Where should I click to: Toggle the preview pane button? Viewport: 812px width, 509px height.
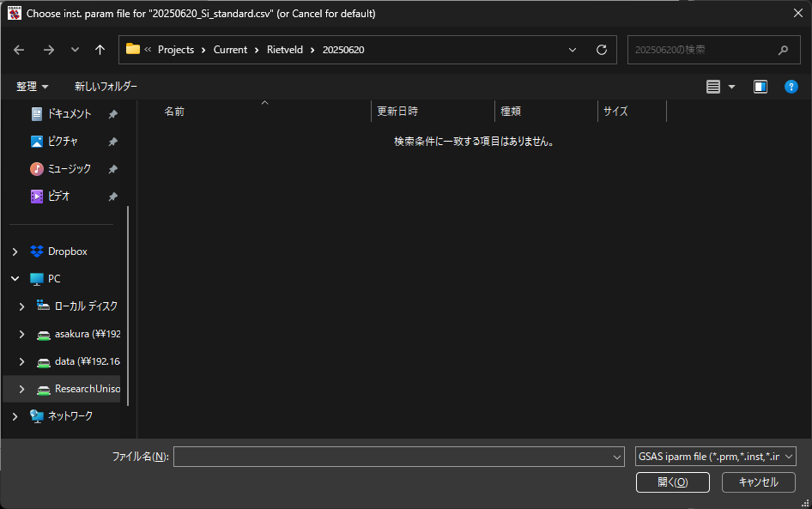pyautogui.click(x=760, y=87)
